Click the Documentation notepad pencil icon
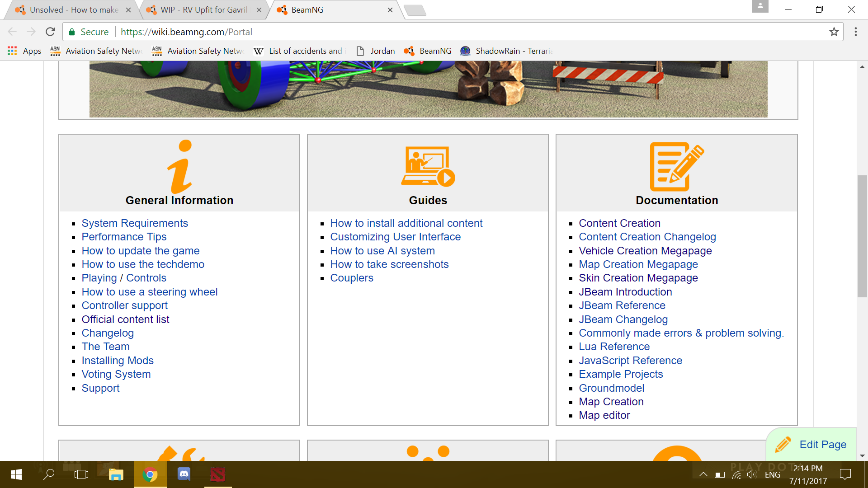868x488 pixels. click(x=677, y=167)
